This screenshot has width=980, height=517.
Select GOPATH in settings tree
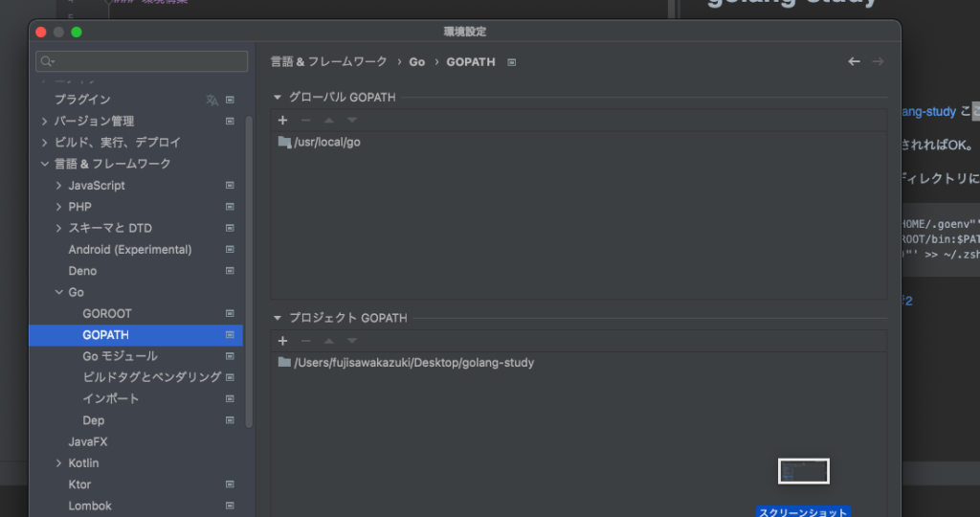pos(136,335)
